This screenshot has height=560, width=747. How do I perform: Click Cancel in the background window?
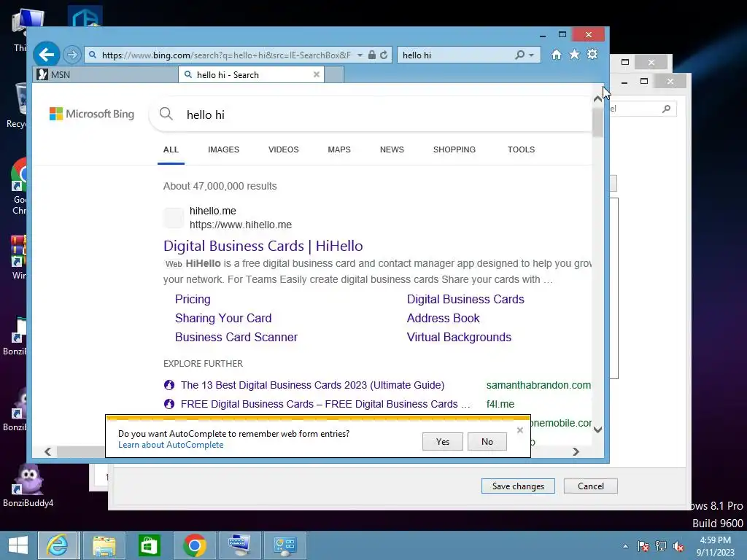[x=591, y=486]
